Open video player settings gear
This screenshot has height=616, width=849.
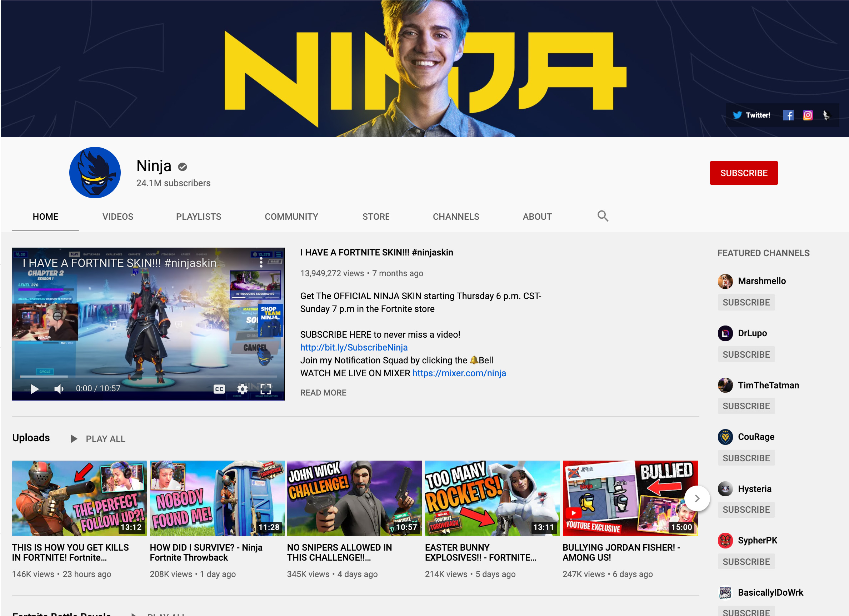coord(242,389)
